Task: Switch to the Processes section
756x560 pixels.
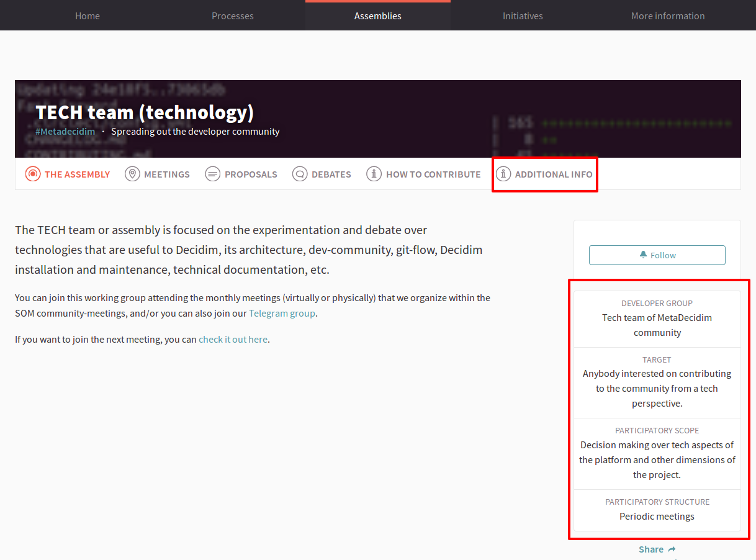Action: coord(232,16)
